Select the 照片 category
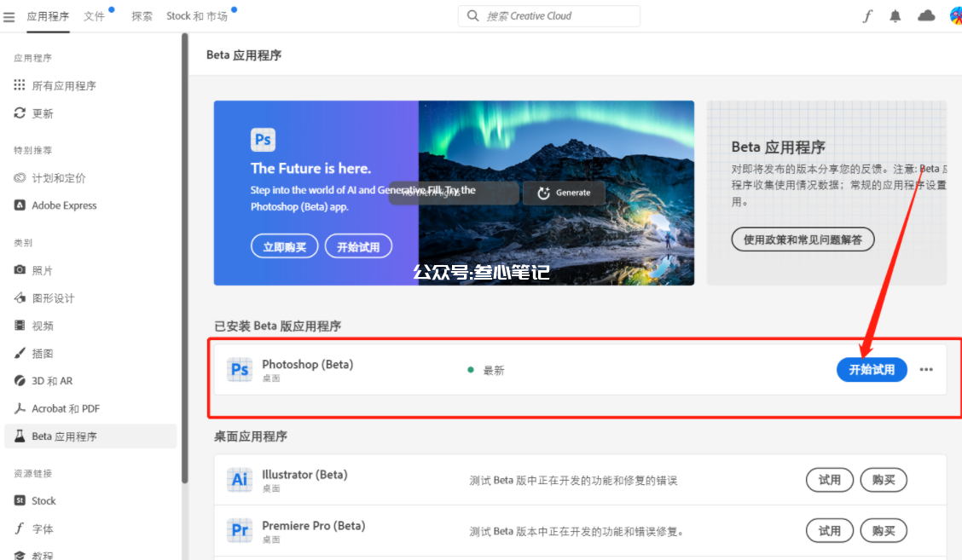Screen dimensions: 962x560 (43, 270)
